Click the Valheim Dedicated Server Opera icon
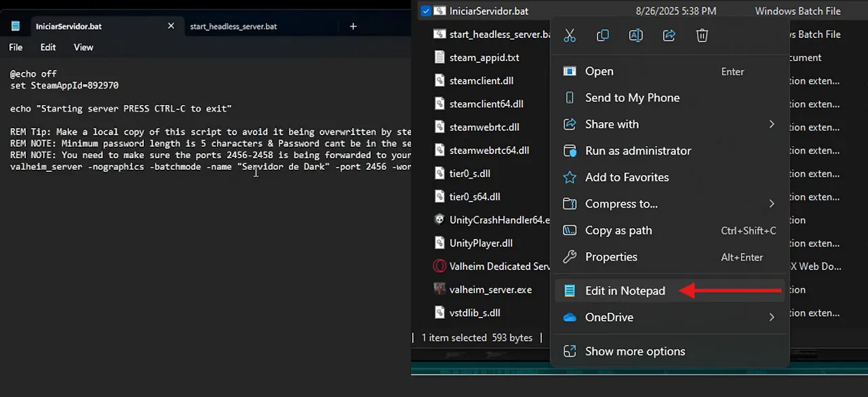Viewport: 868px width, 397px height. [439, 266]
